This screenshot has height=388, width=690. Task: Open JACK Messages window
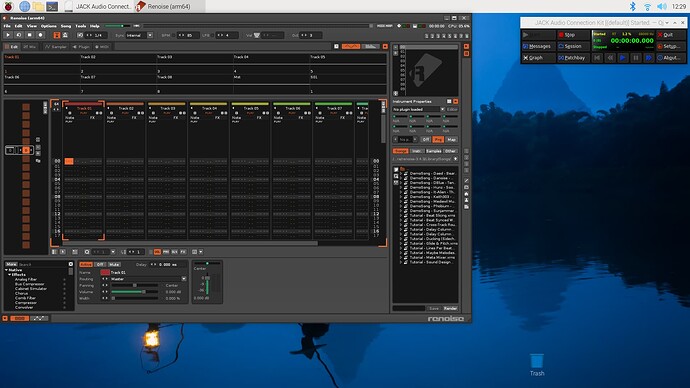(x=538, y=46)
